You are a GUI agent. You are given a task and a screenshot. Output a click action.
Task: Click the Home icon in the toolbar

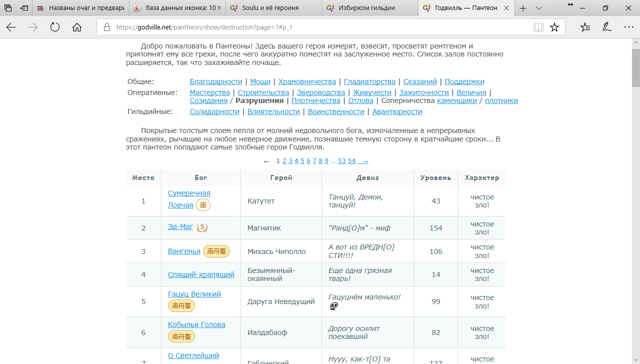76,27
